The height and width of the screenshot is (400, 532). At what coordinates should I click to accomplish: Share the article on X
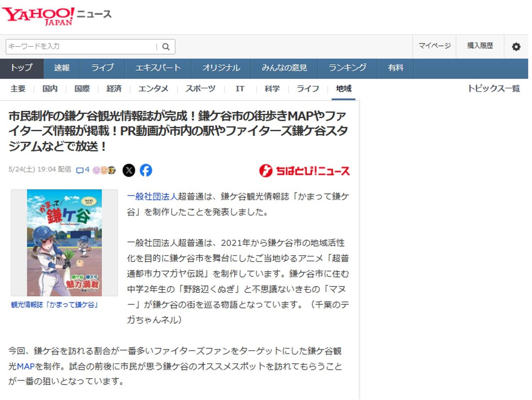129,170
